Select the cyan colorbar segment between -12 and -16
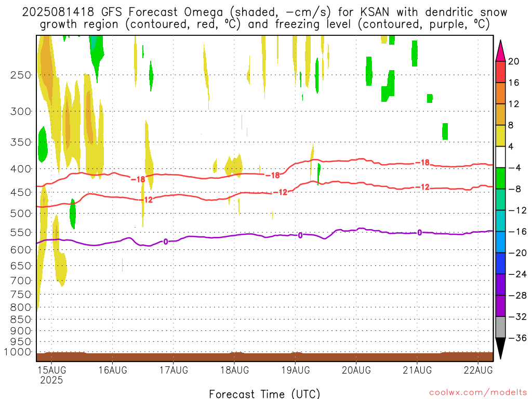This screenshot has height=399, width=532. [x=500, y=221]
